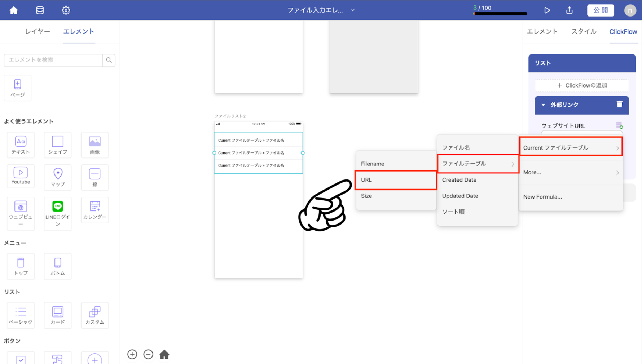Zoom in on the canvas
This screenshot has width=642, height=364.
132,354
